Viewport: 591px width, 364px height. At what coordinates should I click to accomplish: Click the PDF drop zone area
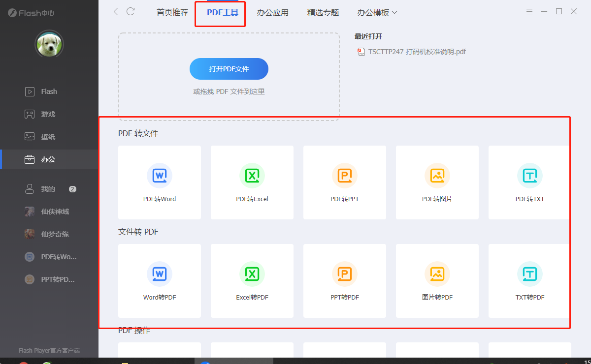[x=229, y=77]
